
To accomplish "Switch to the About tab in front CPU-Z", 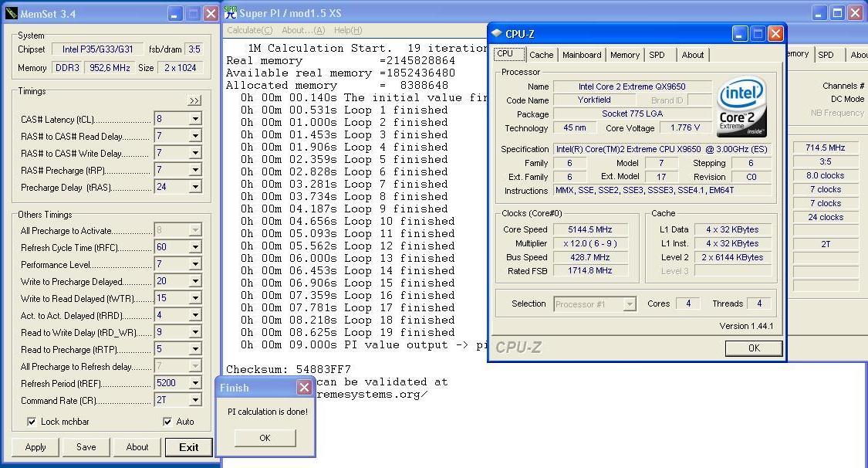I will (x=693, y=55).
